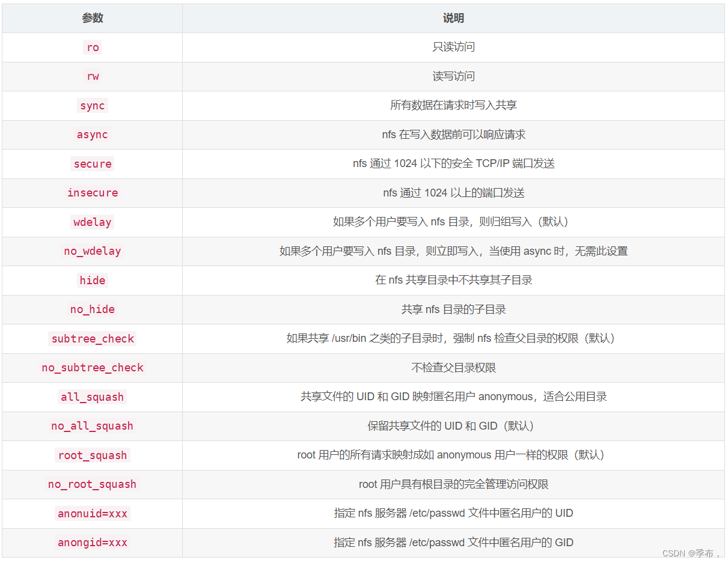
Task: Select the no_wdelay parameter cell
Action: [x=93, y=251]
